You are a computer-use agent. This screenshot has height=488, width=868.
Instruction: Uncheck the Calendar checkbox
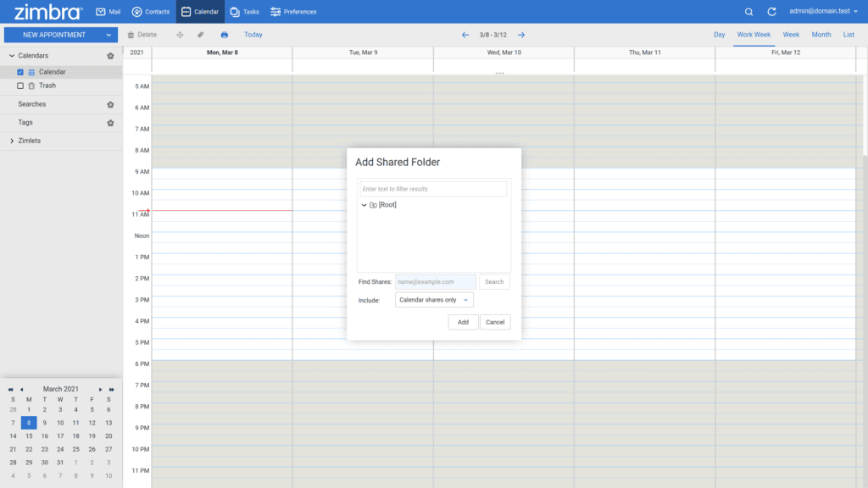click(x=20, y=72)
